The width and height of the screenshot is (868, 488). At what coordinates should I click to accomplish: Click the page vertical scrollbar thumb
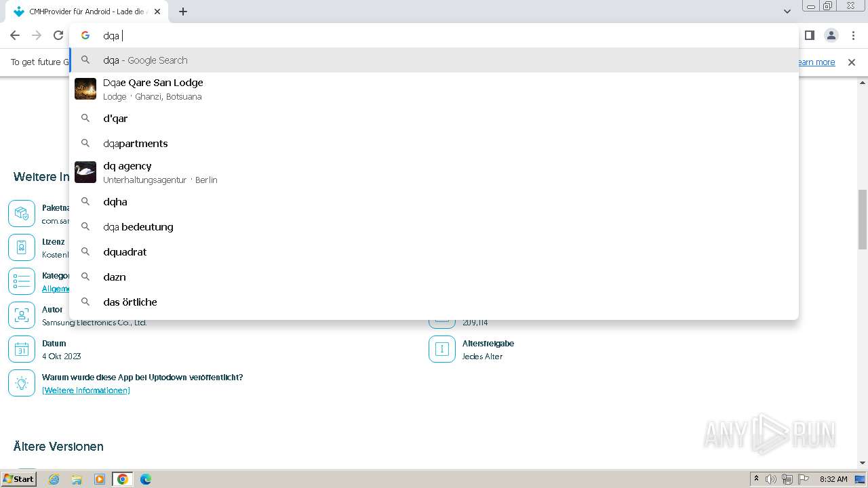[x=863, y=219]
